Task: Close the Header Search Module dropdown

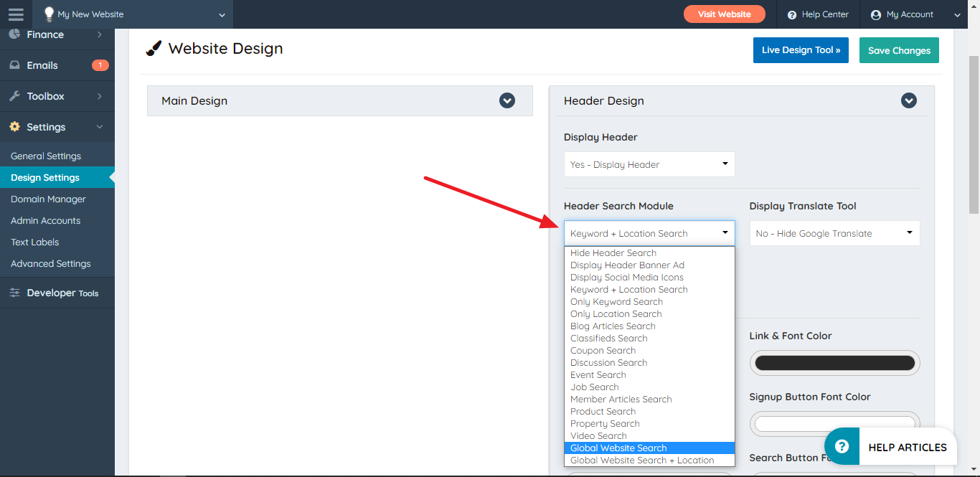Action: [649, 233]
